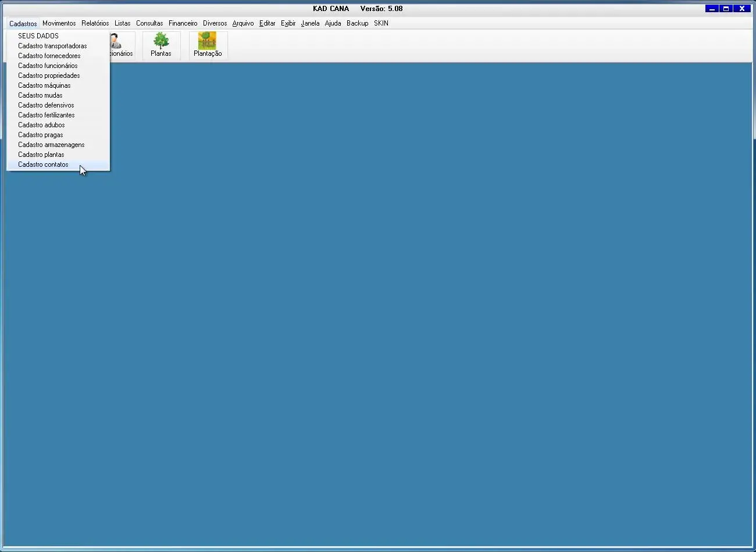Open the Financeiro menu
The height and width of the screenshot is (552, 756).
coord(183,23)
